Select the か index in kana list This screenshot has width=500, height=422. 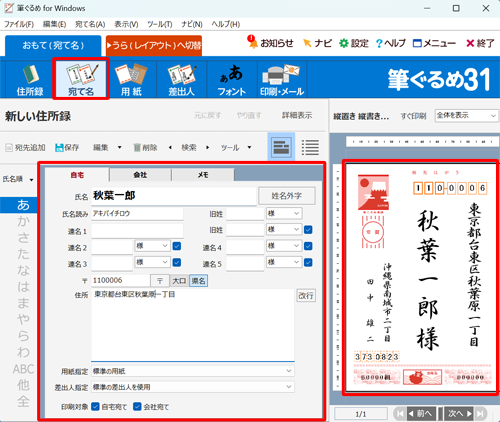click(x=23, y=221)
